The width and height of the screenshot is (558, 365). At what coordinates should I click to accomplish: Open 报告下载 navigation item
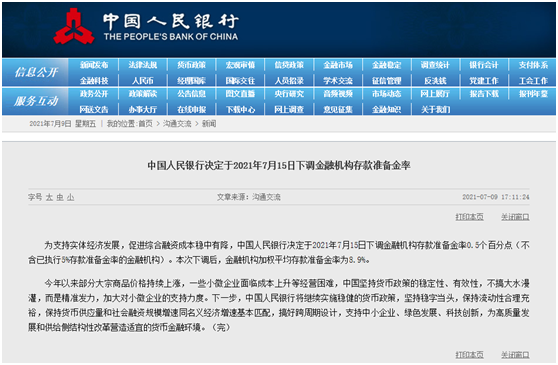(484, 94)
